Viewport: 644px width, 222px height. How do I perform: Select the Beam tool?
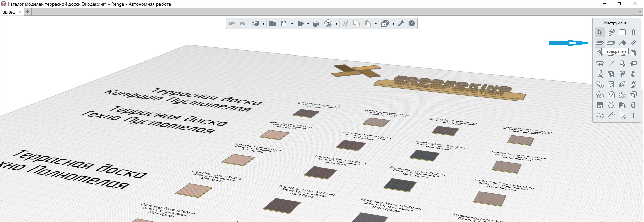pos(633,43)
